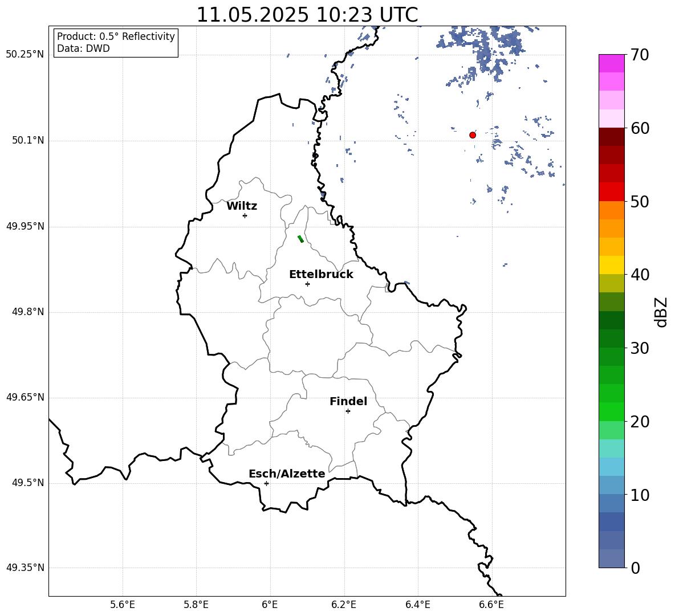Click the Wiltz city cross marker
The width and height of the screenshot is (675, 616).
[x=245, y=215]
